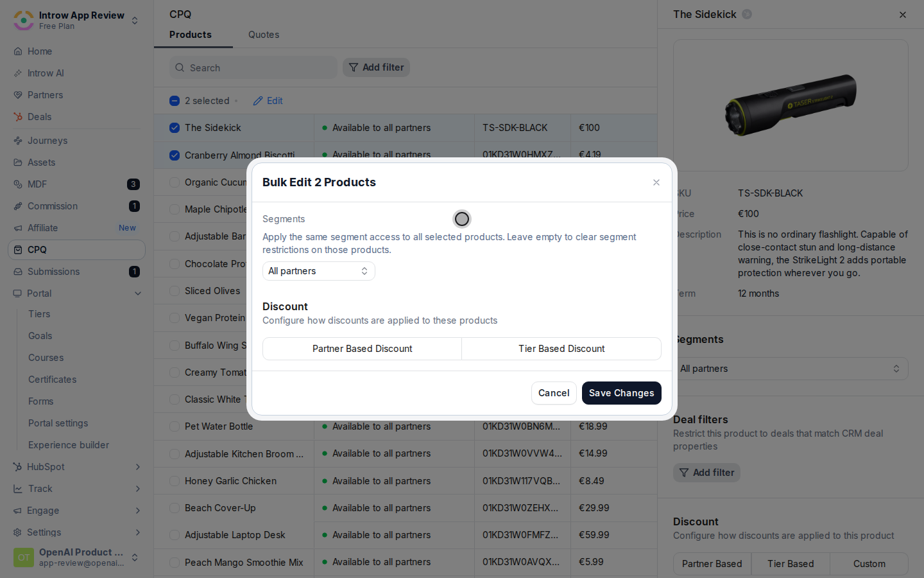924x578 pixels.
Task: Click the MDF icon in sidebar
Action: click(x=18, y=184)
